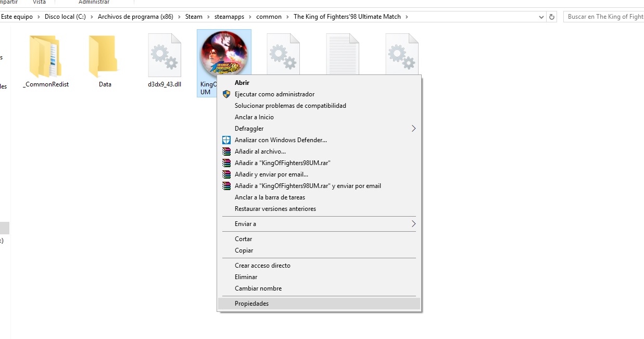Viewport: 644px width, 339px height.
Task: Expand the Enviar a submenu arrow
Action: coord(414,224)
